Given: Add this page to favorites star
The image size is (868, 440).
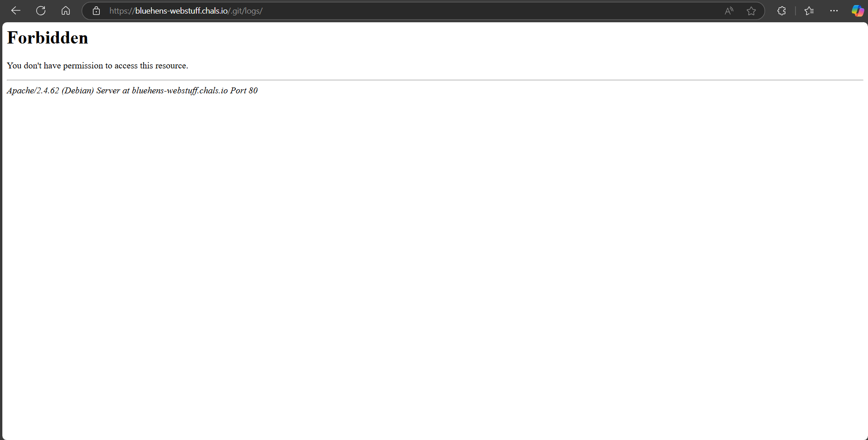Looking at the screenshot, I should pyautogui.click(x=751, y=11).
